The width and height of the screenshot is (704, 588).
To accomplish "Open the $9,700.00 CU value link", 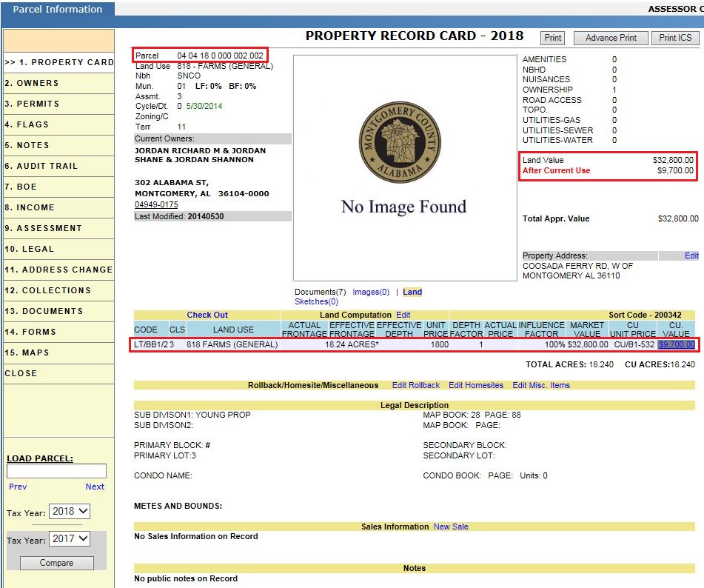I will pyautogui.click(x=677, y=344).
